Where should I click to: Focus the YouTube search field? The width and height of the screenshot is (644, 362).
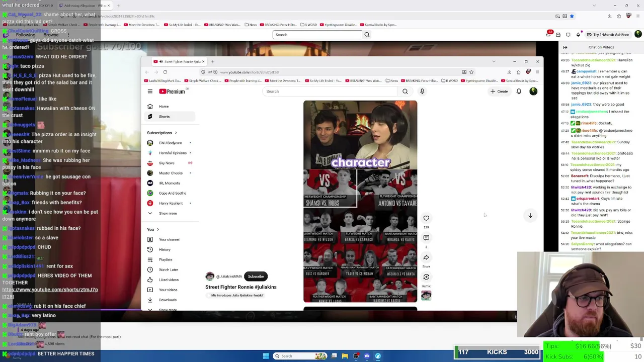click(330, 92)
